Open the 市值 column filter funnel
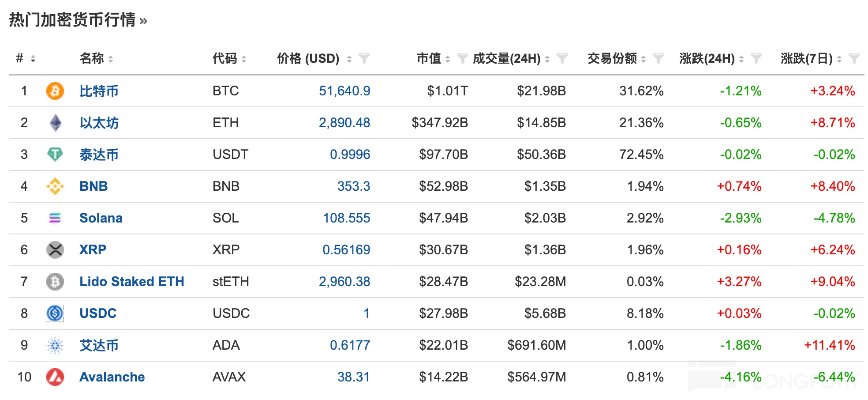The width and height of the screenshot is (868, 400). 462,58
